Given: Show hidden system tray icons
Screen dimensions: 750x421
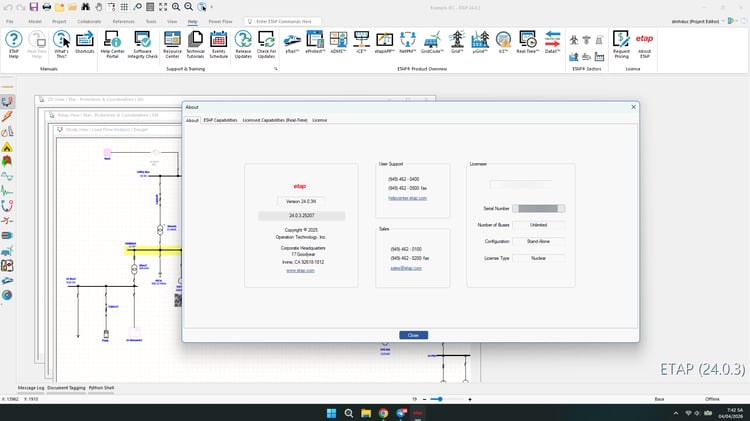Looking at the screenshot, I should (x=675, y=413).
